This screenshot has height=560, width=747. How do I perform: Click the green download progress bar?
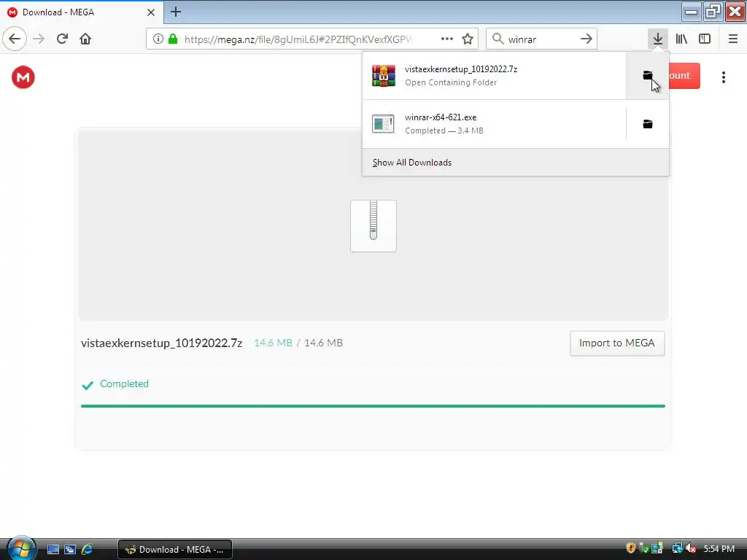tap(373, 406)
